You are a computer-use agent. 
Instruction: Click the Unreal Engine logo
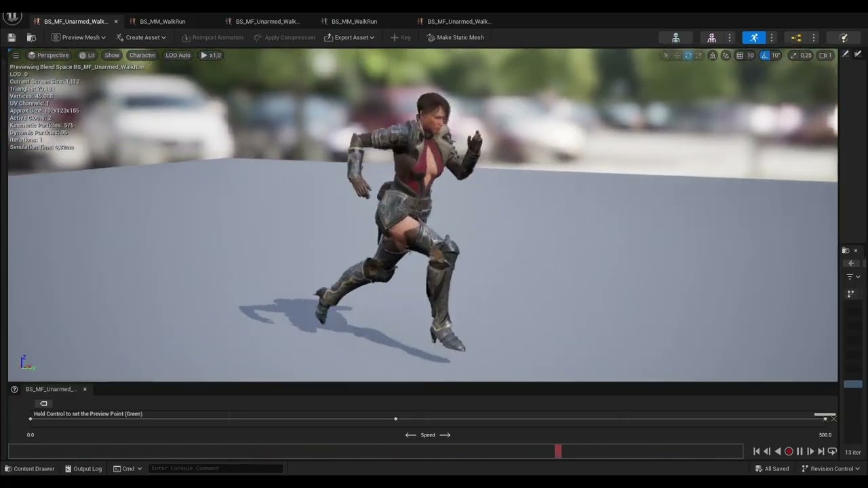(12, 18)
